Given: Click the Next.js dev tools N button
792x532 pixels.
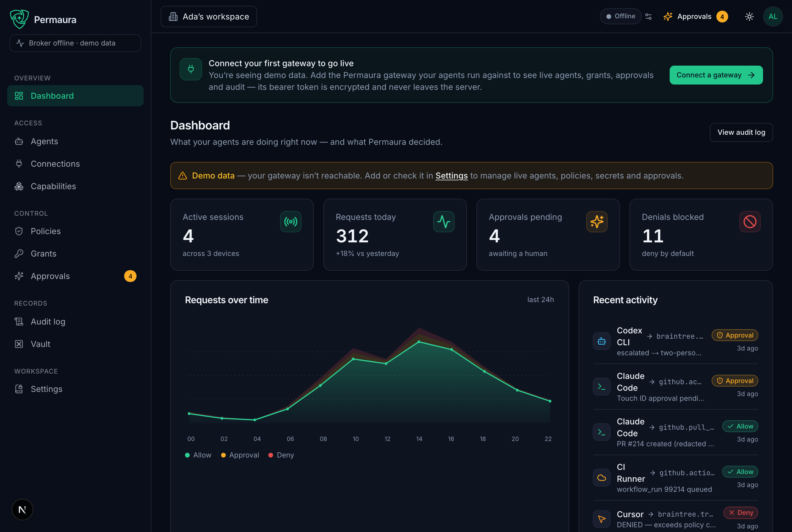Looking at the screenshot, I should coord(22,509).
